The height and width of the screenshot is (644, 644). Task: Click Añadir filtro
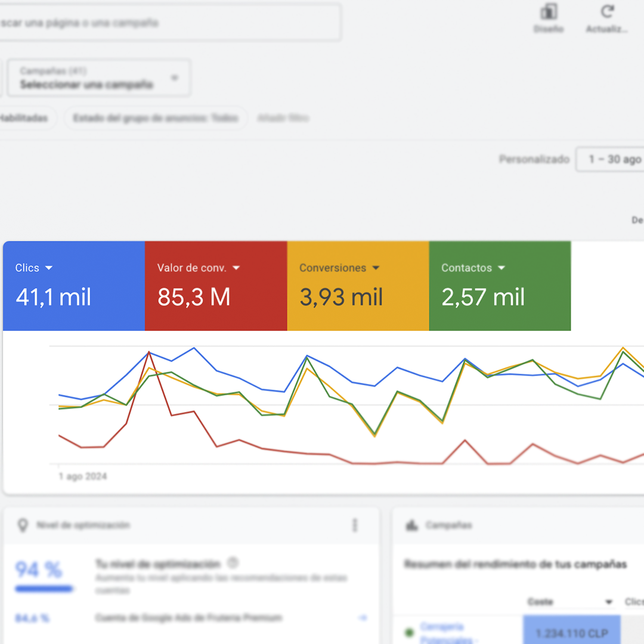click(x=283, y=118)
